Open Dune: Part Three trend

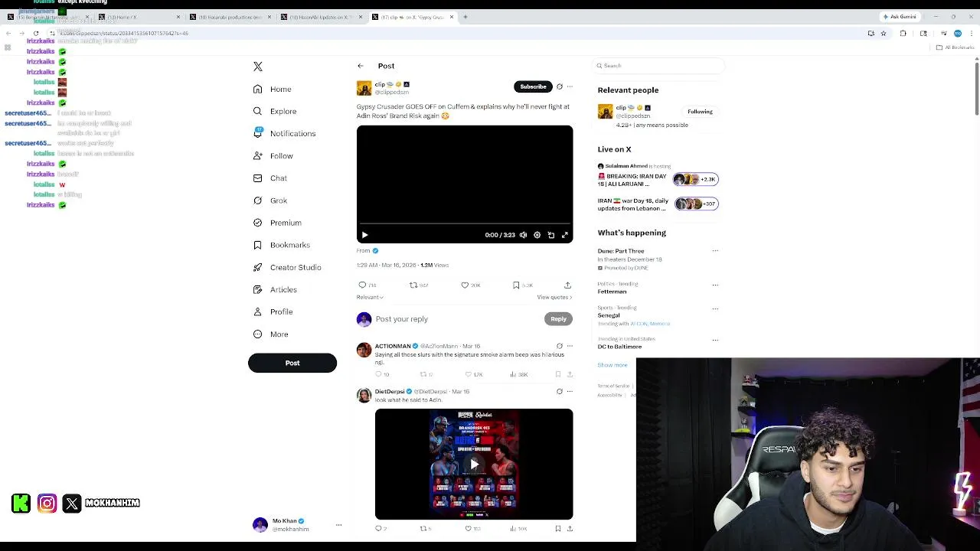(621, 251)
